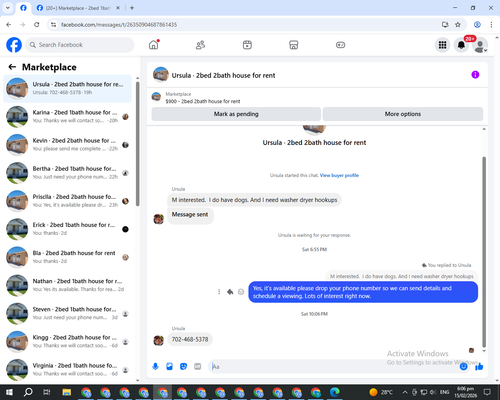Image resolution: width=500 pixels, height=400 pixels.
Task: Open Nathan 2bed 1bath conversation
Action: click(67, 285)
